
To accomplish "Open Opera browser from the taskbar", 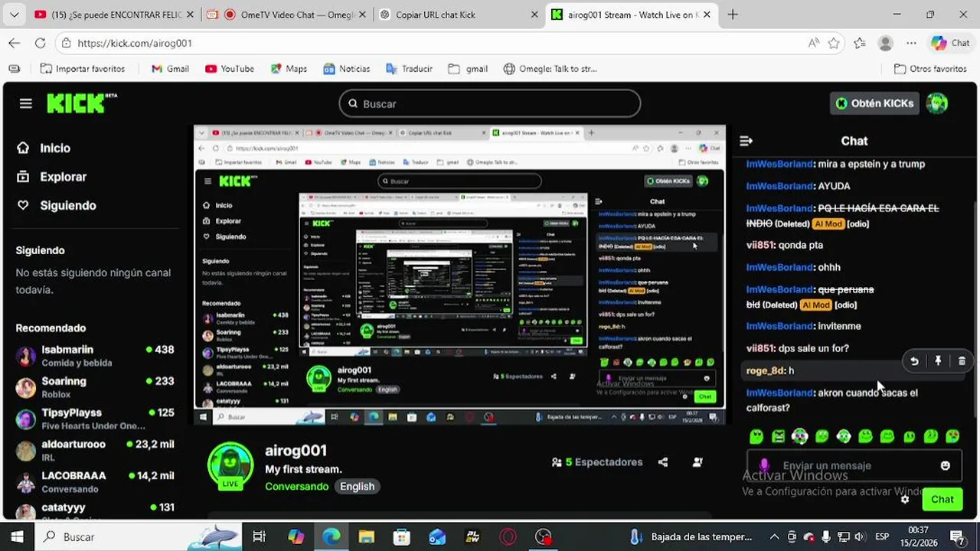I will pyautogui.click(x=508, y=536).
